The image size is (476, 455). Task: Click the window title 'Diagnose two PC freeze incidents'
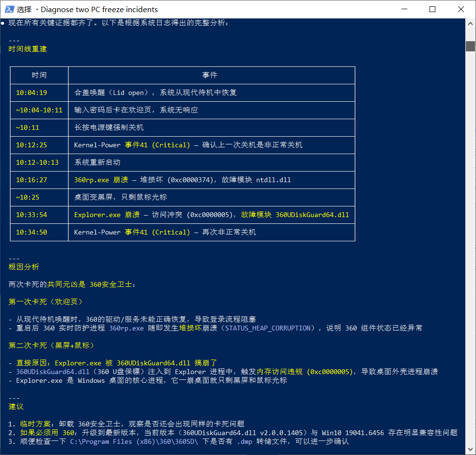[99, 9]
